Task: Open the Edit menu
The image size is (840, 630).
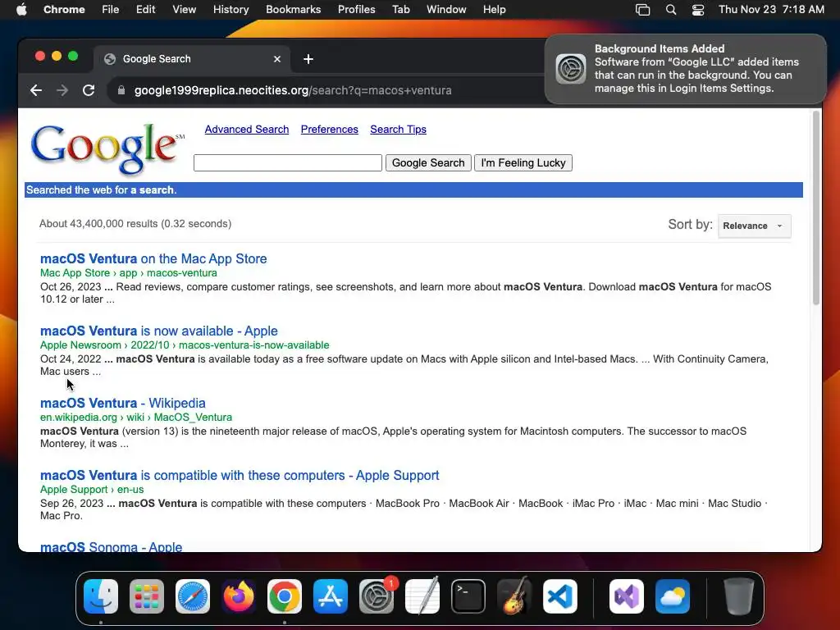Action: click(145, 10)
